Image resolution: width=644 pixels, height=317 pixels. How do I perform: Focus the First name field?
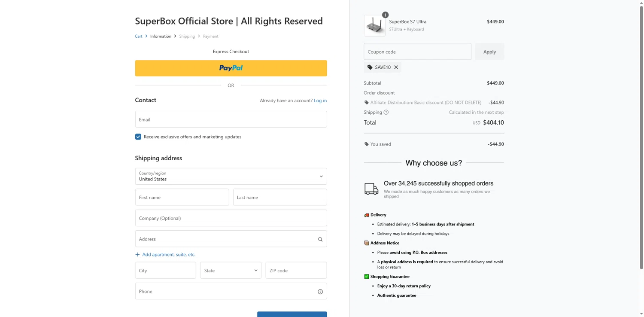(182, 198)
